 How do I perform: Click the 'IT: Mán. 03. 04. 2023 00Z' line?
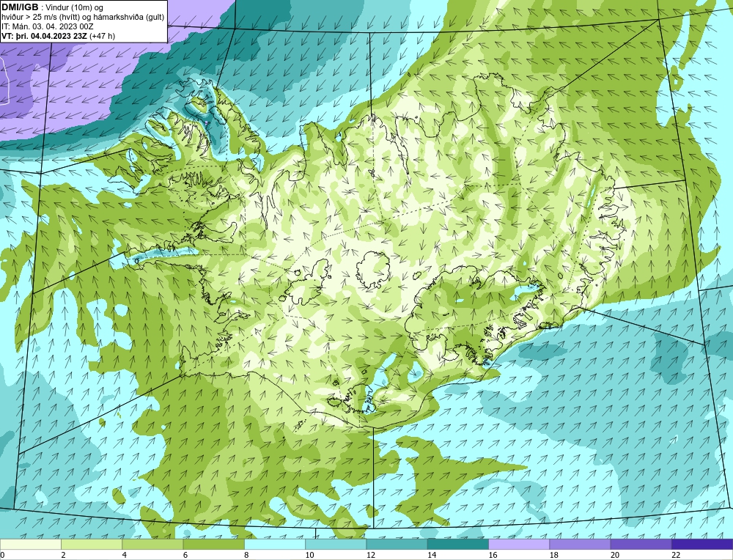[x=48, y=26]
